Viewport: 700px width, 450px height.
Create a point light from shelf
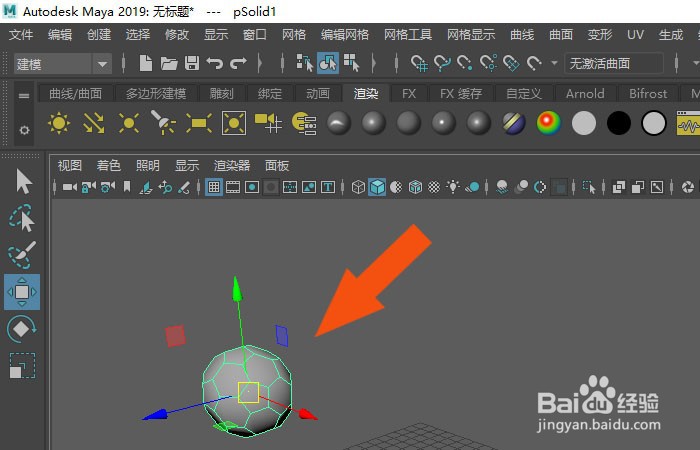(129, 123)
